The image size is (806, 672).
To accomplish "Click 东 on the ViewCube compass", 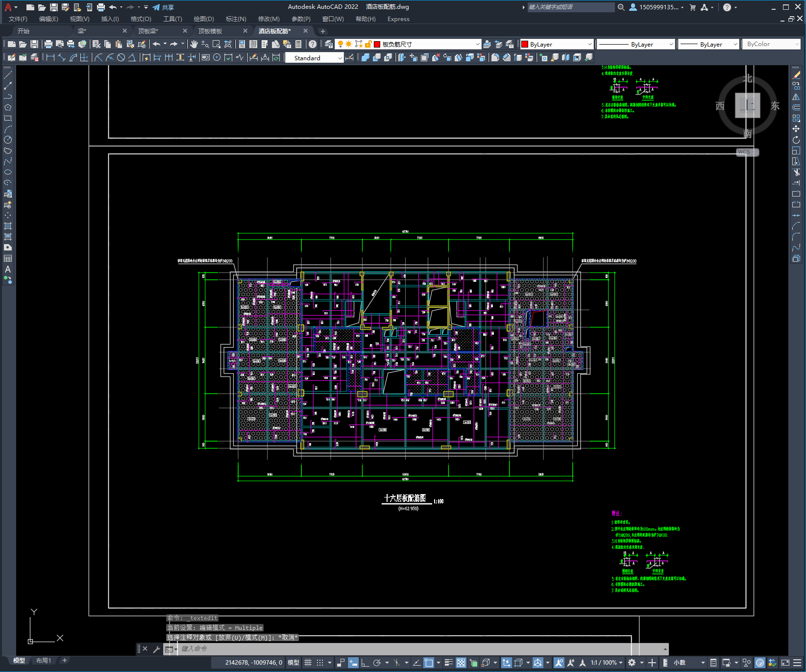I will (775, 106).
